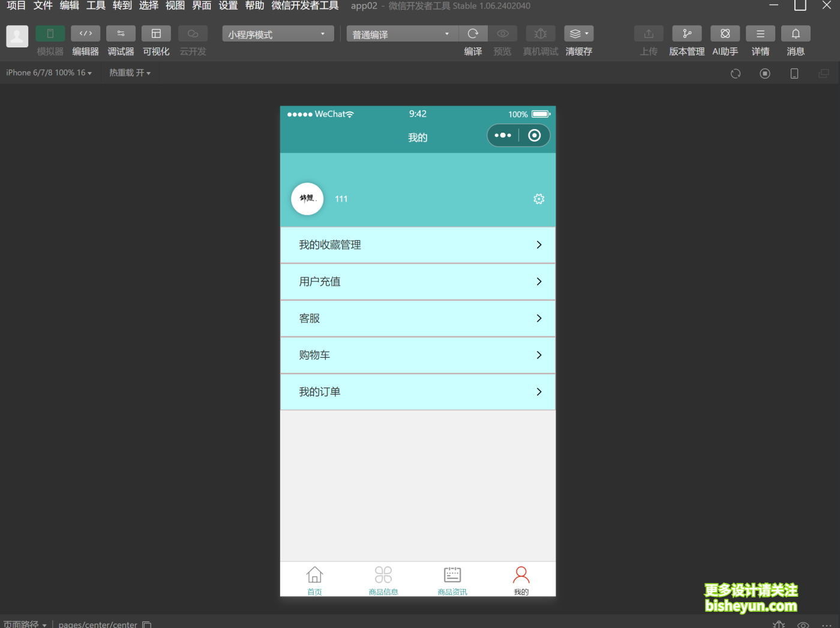
Task: Toggle 热重载 hot reload setting
Action: click(130, 72)
